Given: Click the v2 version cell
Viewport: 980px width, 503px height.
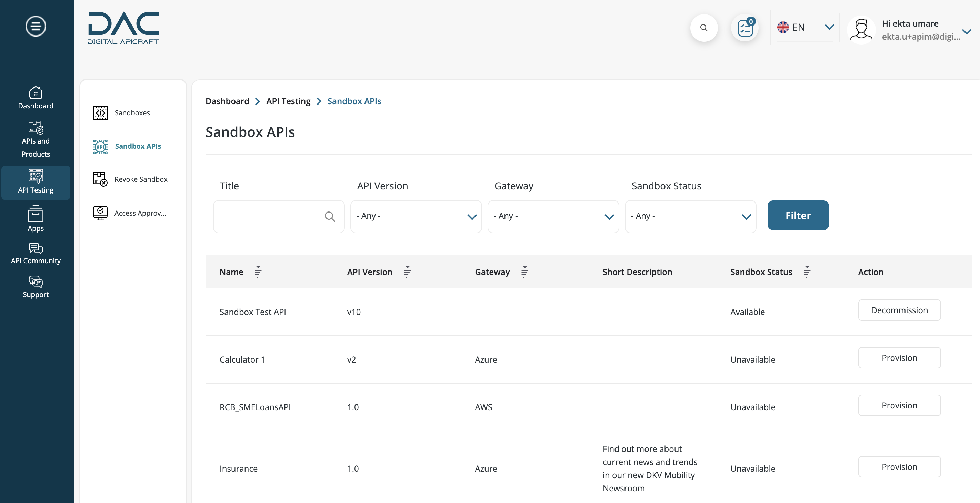Looking at the screenshot, I should click(351, 359).
